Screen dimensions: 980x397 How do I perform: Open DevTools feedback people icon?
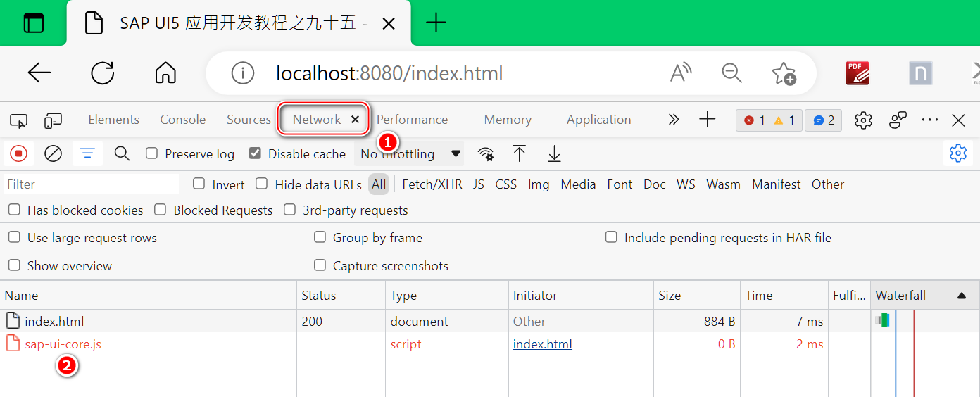(x=898, y=120)
